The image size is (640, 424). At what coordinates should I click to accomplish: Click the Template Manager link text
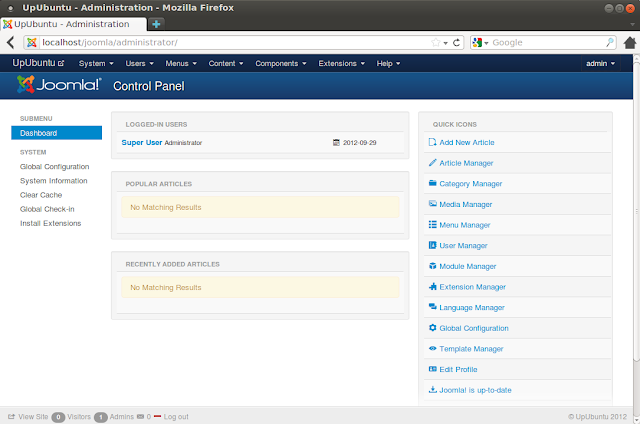471,349
